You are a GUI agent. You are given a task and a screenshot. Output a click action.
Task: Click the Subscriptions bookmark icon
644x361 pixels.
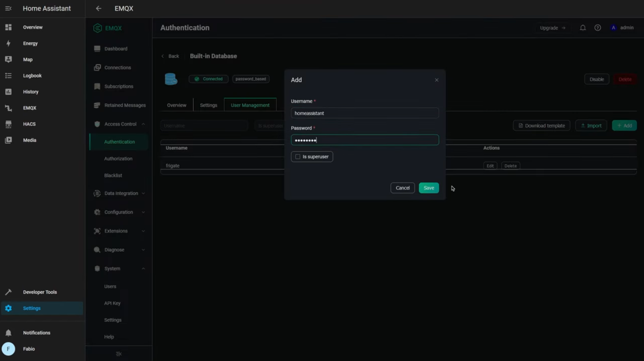tap(97, 86)
